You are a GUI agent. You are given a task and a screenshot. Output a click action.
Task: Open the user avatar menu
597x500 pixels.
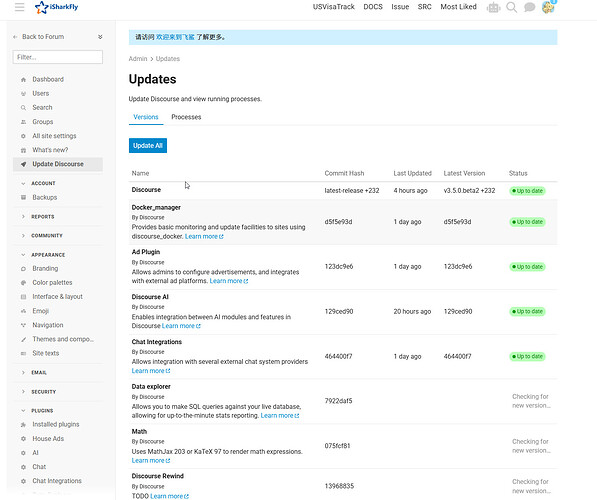pos(548,7)
